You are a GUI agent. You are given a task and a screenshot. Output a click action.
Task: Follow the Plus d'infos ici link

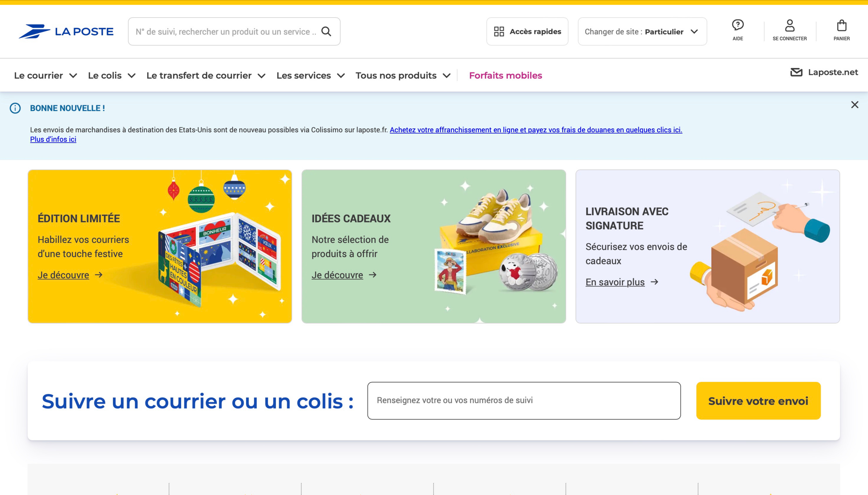coord(53,139)
